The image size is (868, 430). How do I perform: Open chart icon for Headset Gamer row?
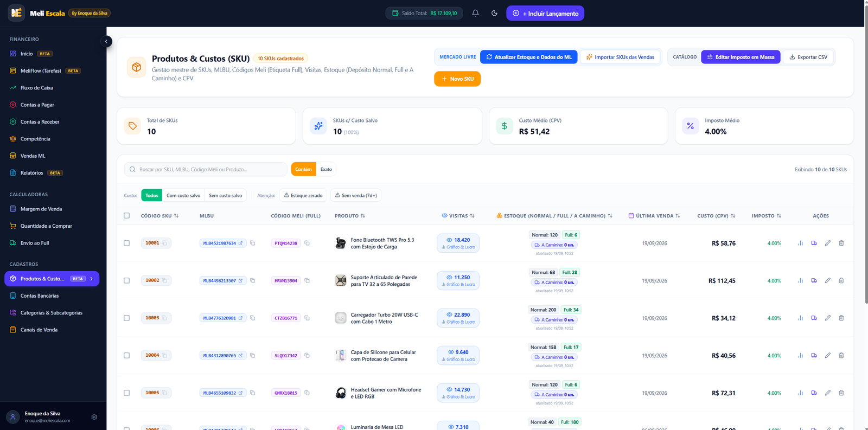(x=800, y=393)
